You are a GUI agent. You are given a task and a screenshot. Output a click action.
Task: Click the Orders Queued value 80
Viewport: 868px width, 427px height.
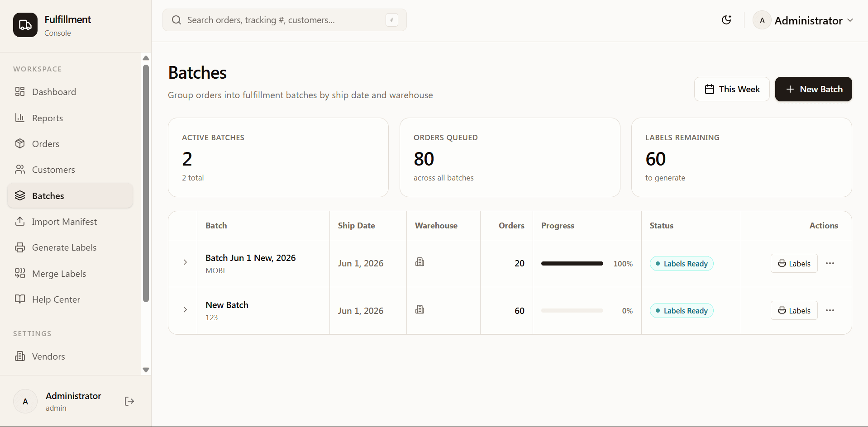424,159
